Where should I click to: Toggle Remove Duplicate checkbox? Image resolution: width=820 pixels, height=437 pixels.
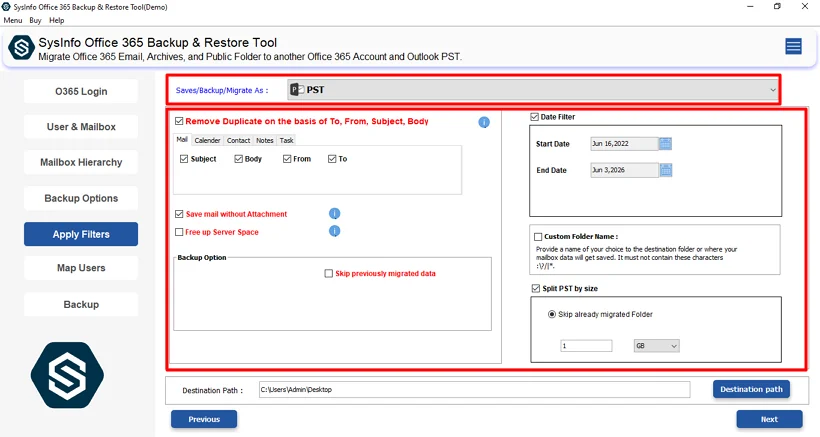[x=179, y=121]
